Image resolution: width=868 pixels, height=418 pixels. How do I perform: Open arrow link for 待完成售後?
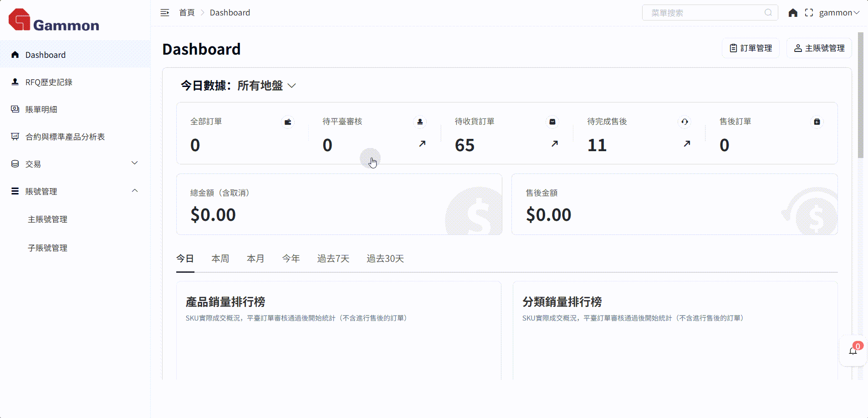(687, 144)
